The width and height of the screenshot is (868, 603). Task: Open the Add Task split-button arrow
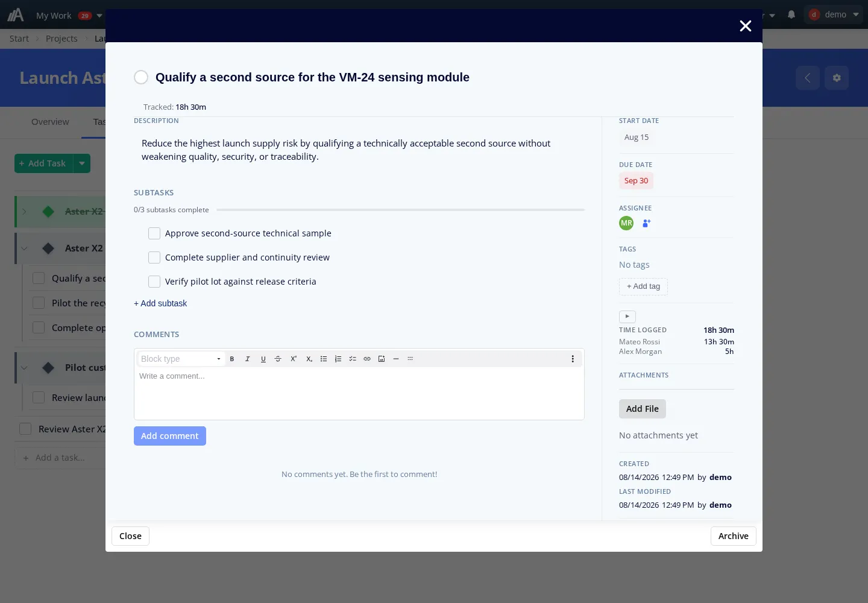click(x=82, y=163)
